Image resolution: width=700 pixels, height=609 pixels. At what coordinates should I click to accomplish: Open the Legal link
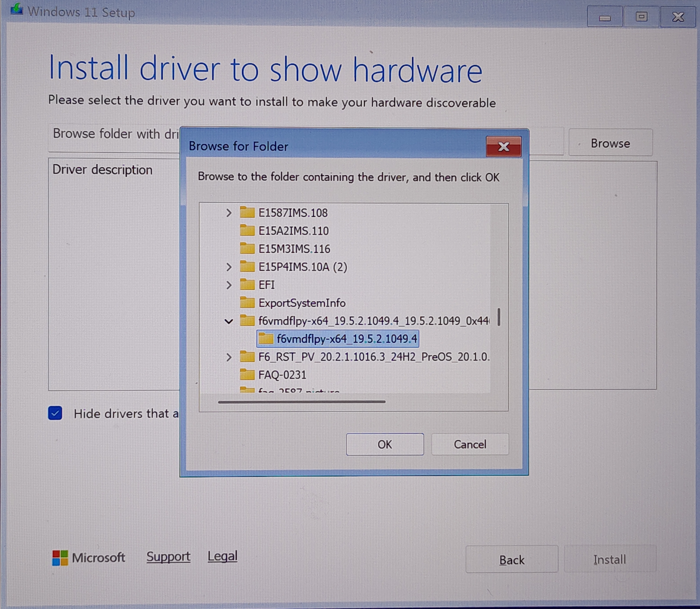(222, 556)
